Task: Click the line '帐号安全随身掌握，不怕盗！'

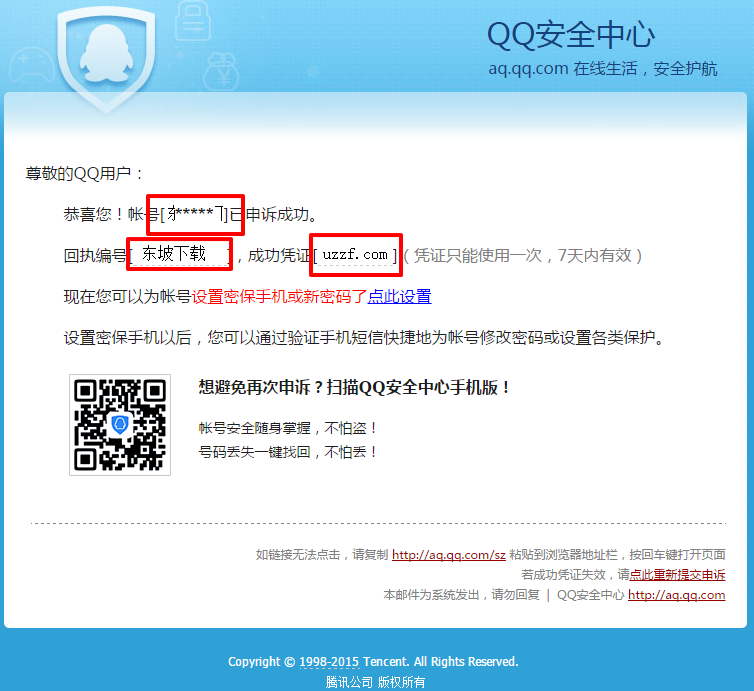Action: (x=288, y=427)
